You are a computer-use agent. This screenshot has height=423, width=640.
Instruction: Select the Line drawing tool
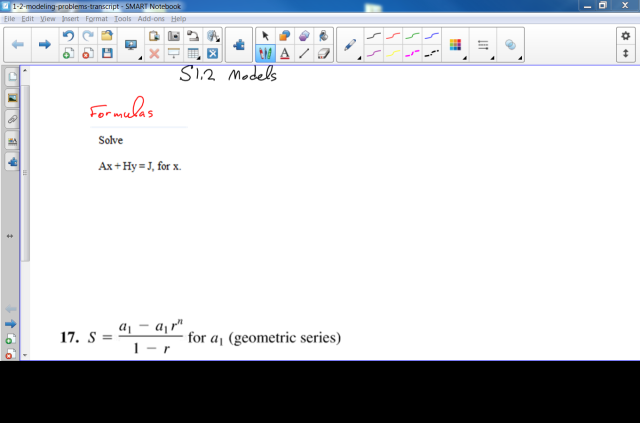[303, 53]
